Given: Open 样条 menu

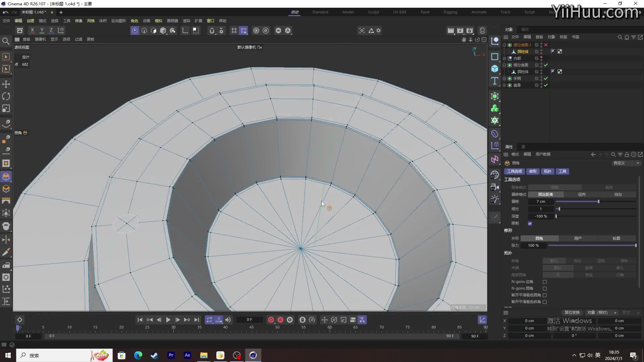Looking at the screenshot, I should [78, 21].
